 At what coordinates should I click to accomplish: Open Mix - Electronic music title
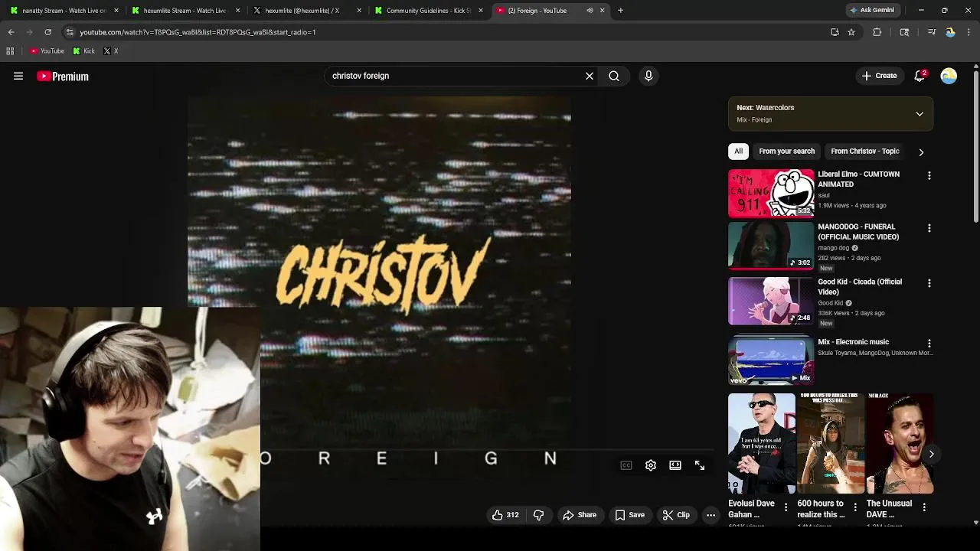click(853, 342)
